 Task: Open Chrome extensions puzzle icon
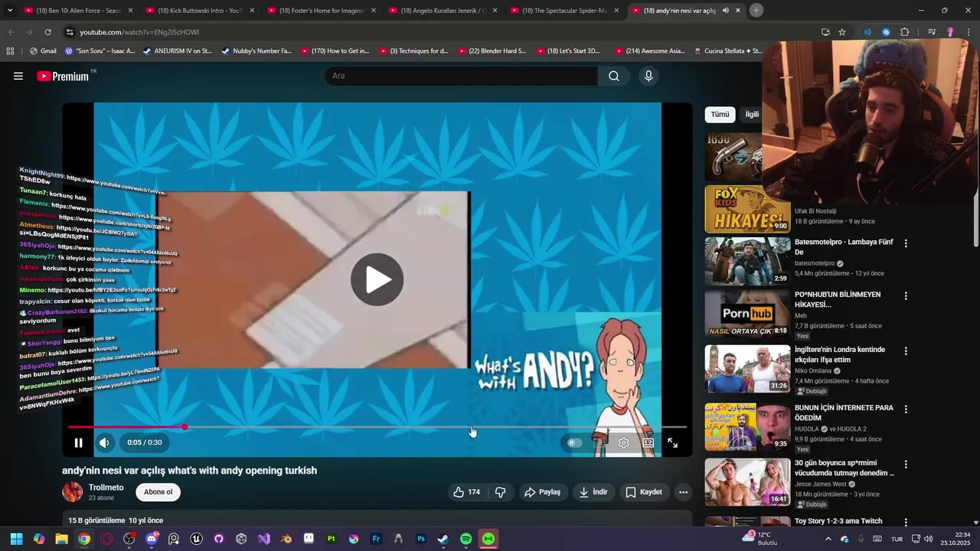tap(905, 32)
